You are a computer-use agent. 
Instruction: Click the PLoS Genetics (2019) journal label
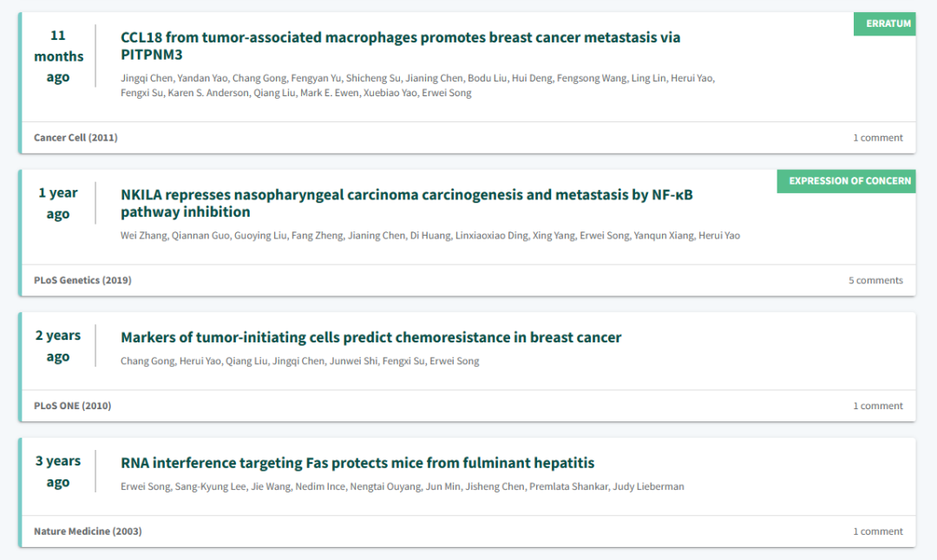point(82,281)
